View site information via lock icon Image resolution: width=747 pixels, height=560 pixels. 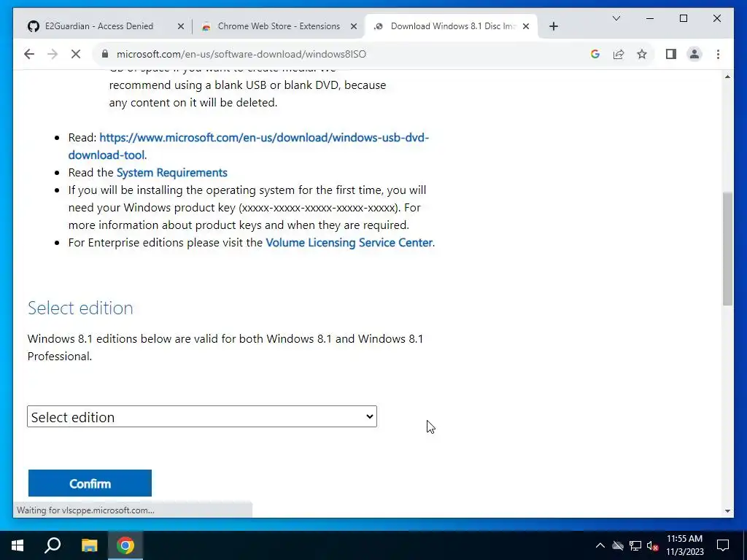click(105, 54)
